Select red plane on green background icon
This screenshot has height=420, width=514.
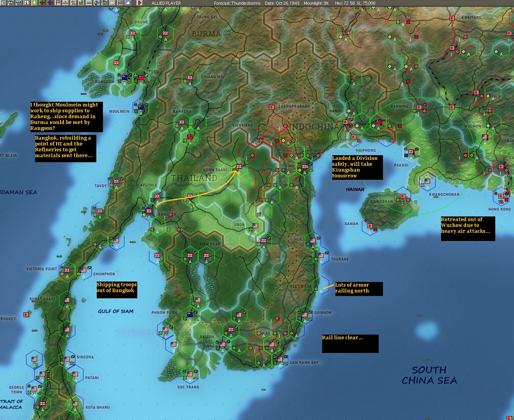point(42,3)
